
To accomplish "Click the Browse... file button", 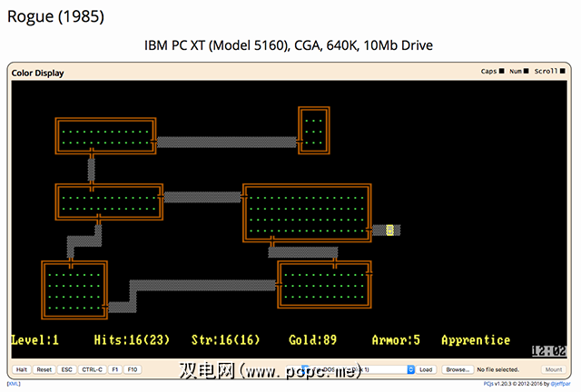I will point(458,369).
